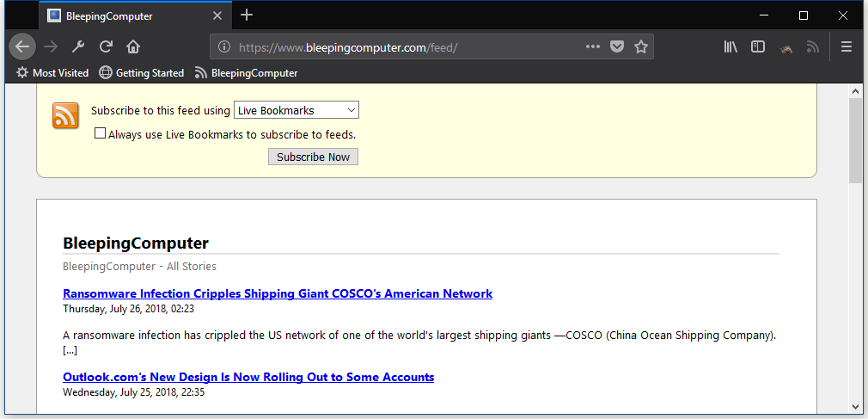Click 'Subscribe to this feed using' label
Screen dimensions: 868x419
tap(161, 110)
